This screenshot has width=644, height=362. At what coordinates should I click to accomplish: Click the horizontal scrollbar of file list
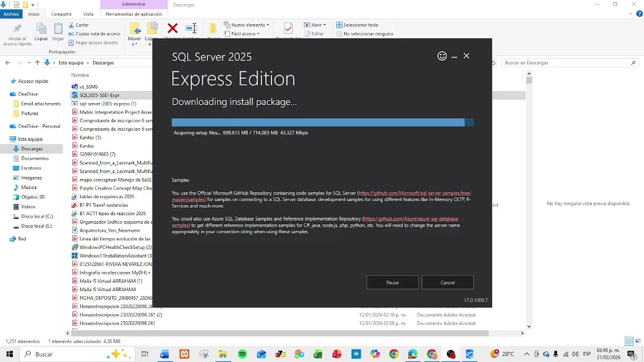[279, 333]
